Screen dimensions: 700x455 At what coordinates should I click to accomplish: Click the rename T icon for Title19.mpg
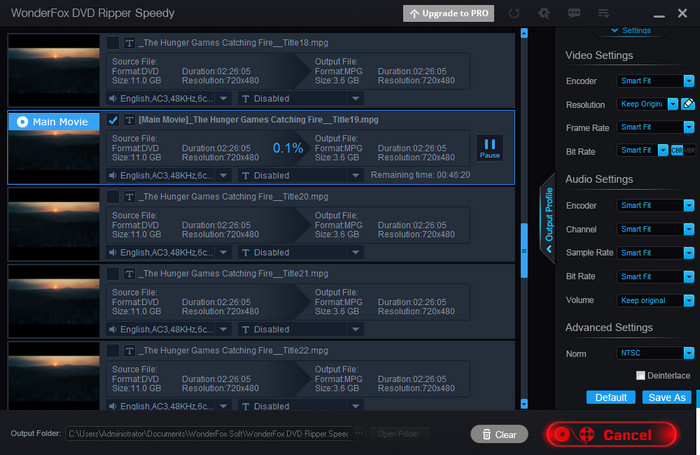pyautogui.click(x=129, y=120)
